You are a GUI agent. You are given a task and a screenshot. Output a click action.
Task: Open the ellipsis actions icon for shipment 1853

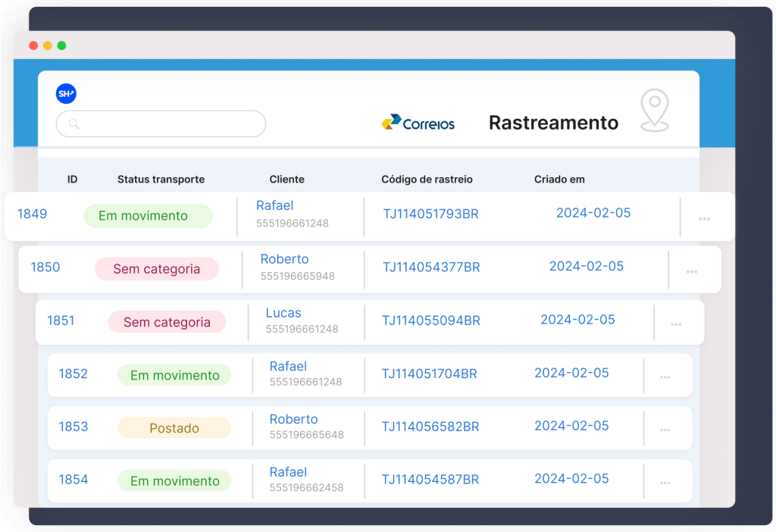click(665, 428)
